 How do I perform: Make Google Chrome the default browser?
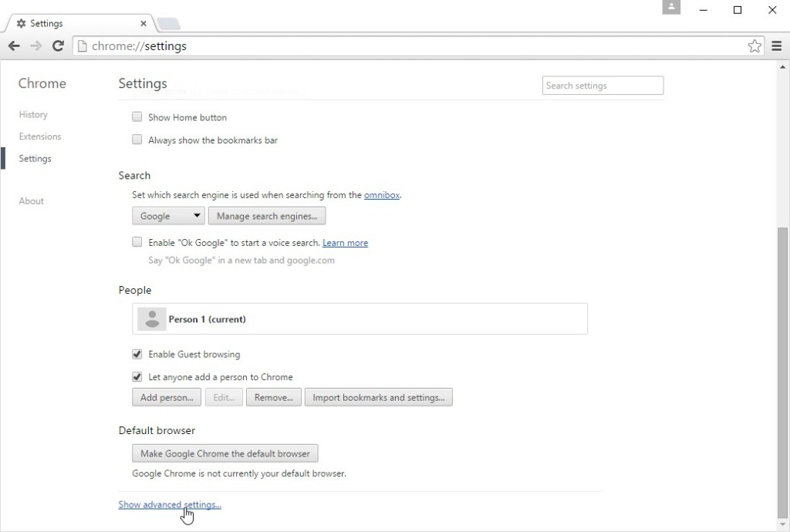[x=225, y=453]
